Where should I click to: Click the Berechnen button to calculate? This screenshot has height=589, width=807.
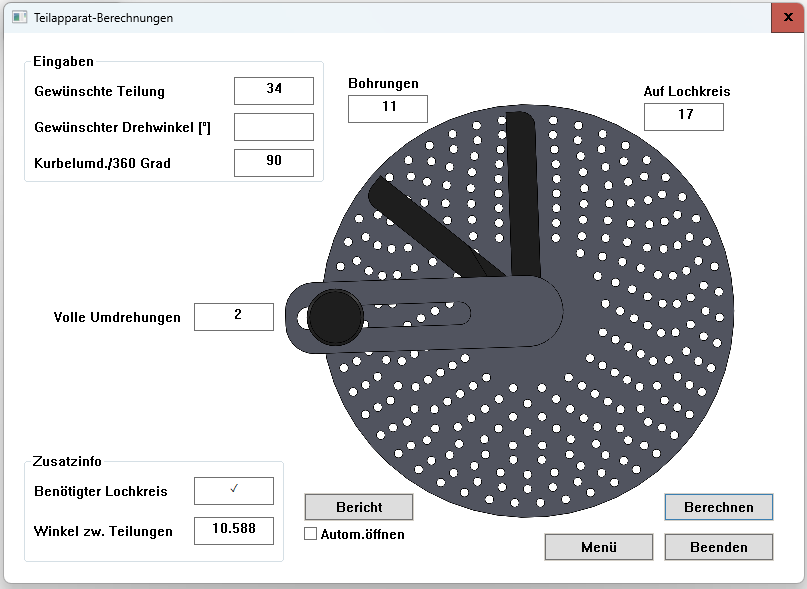[718, 507]
